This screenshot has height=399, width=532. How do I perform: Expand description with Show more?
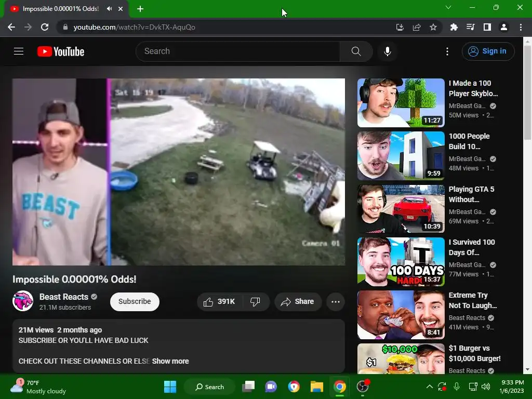(x=170, y=362)
